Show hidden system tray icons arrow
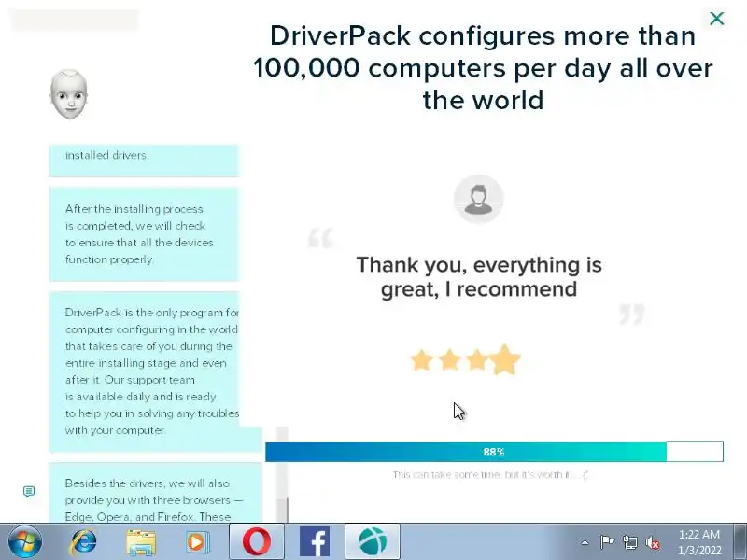The height and width of the screenshot is (560, 747). tap(585, 542)
